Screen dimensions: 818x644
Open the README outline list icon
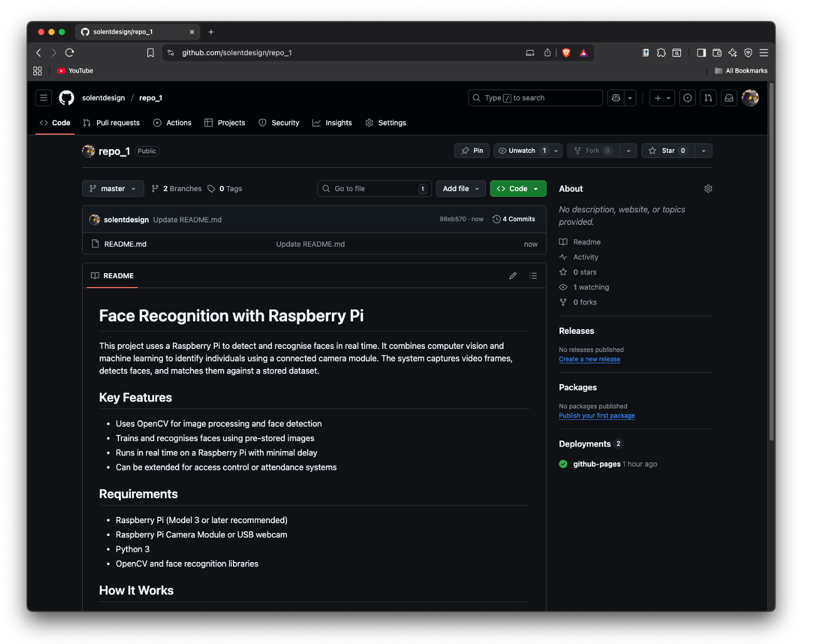coord(533,276)
